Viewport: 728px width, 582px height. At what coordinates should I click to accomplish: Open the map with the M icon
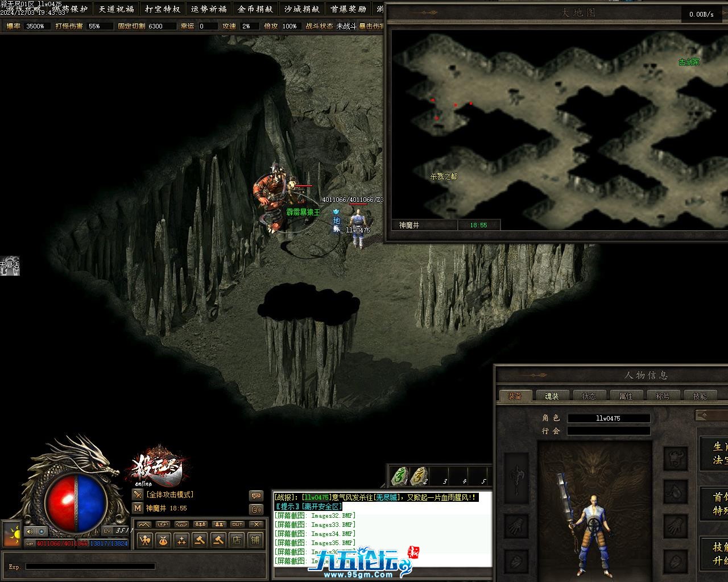point(138,508)
